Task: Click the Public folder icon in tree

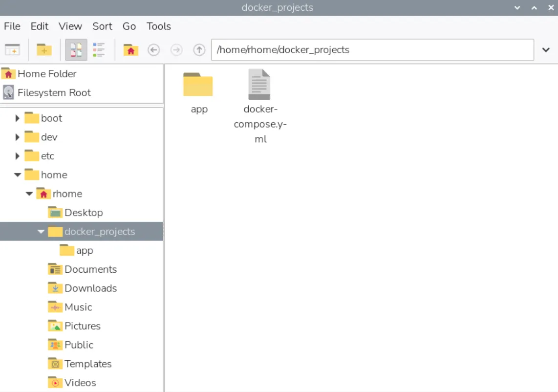Action: point(55,344)
